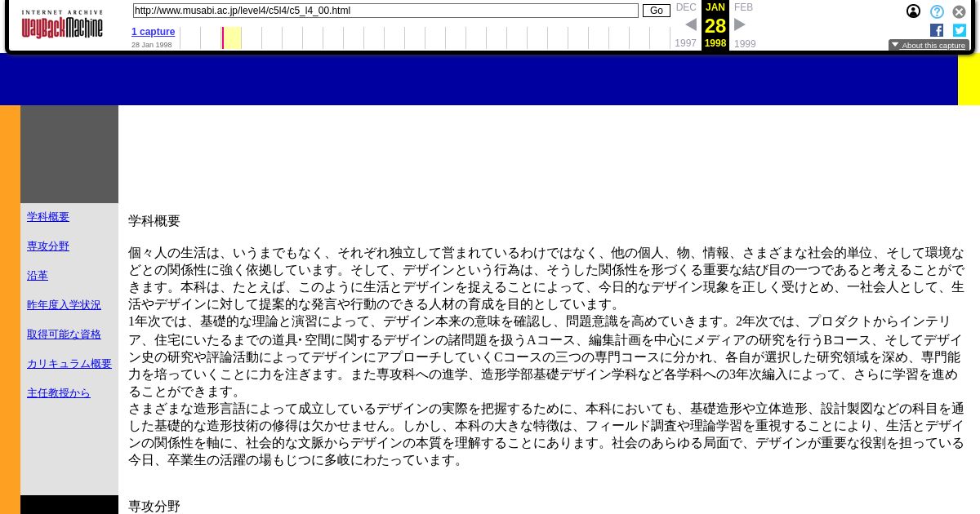Focus the archived URL field
The width and height of the screenshot is (980, 514).
coord(385,11)
